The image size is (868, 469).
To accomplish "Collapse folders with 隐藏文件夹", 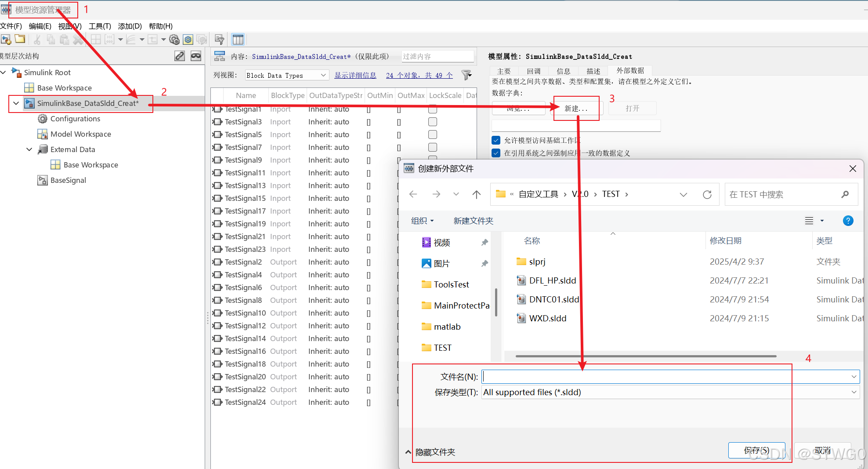I will (430, 452).
